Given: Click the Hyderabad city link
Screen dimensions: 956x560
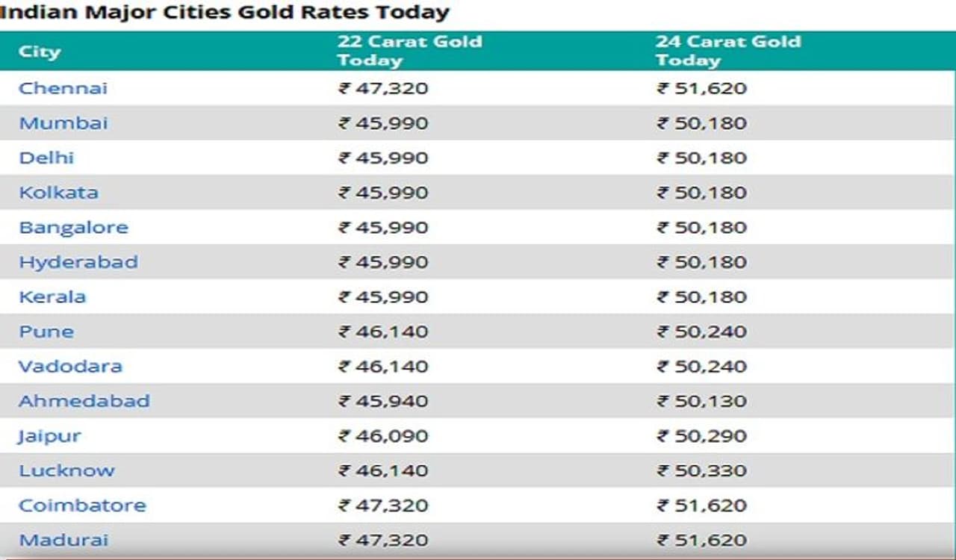Looking at the screenshot, I should (x=78, y=262).
